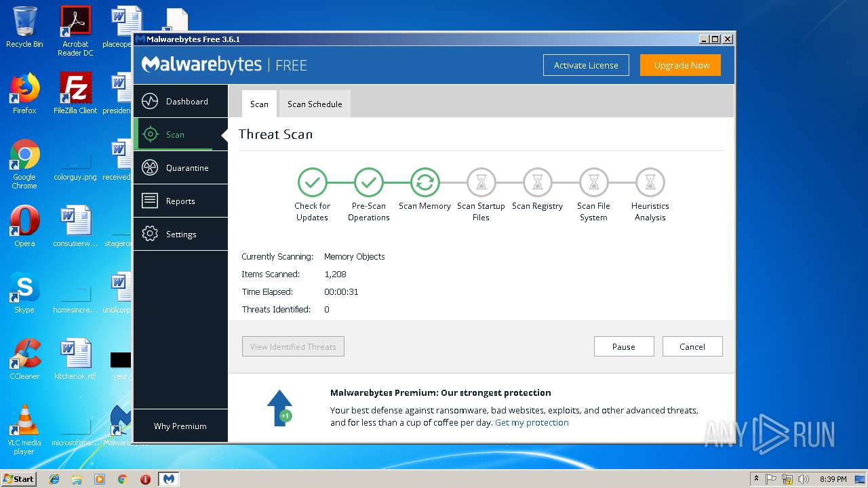Select kitchenok.rtf file on desktop

pos(75,359)
